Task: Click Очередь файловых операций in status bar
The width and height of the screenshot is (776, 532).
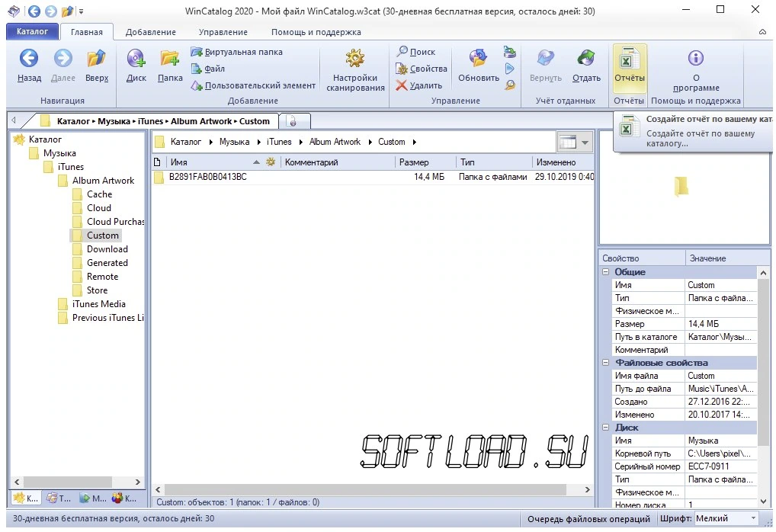Action: tap(588, 518)
